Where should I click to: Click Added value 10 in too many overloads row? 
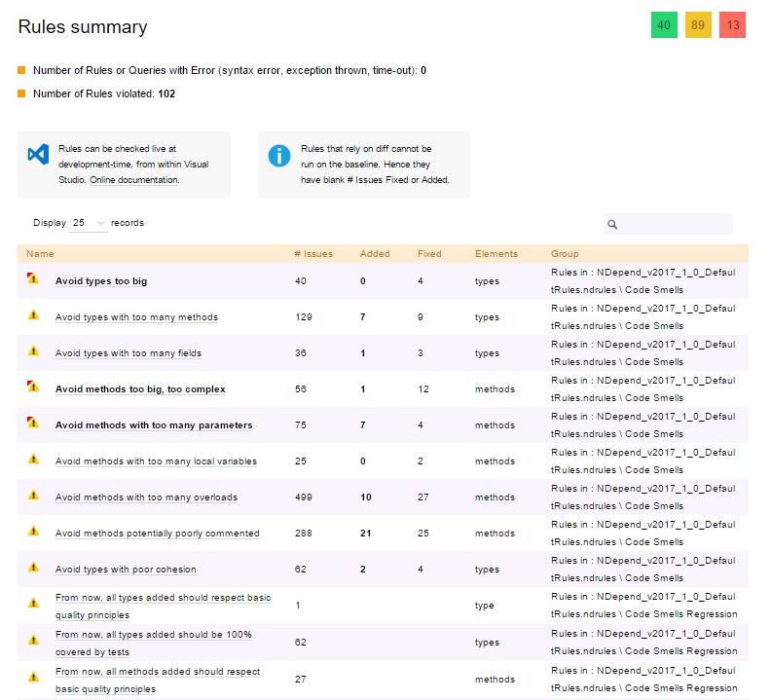coord(365,497)
